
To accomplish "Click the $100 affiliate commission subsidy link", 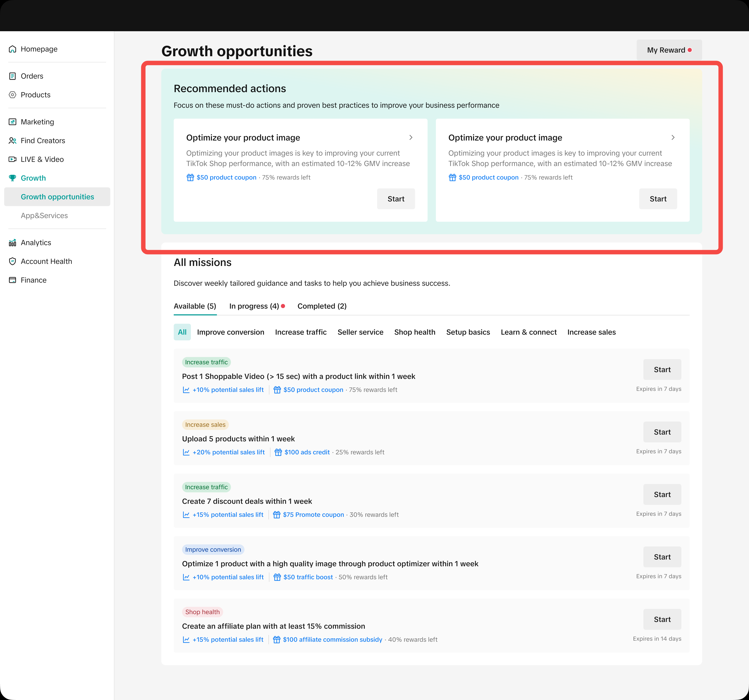I will [x=332, y=640].
